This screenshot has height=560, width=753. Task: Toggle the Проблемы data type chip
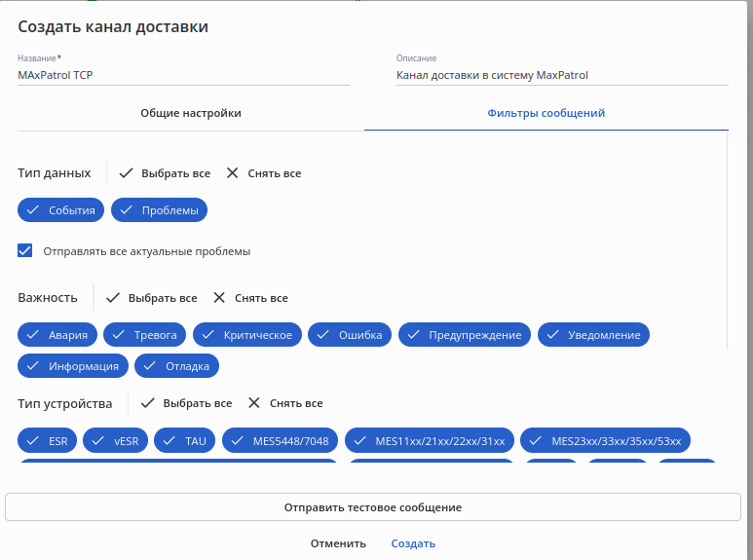[x=159, y=210]
